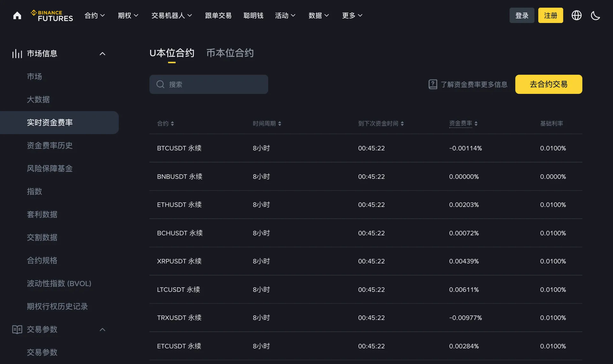Screen dimensions: 613x364
Task: Toggle dark mode moon icon
Action: 595,15
